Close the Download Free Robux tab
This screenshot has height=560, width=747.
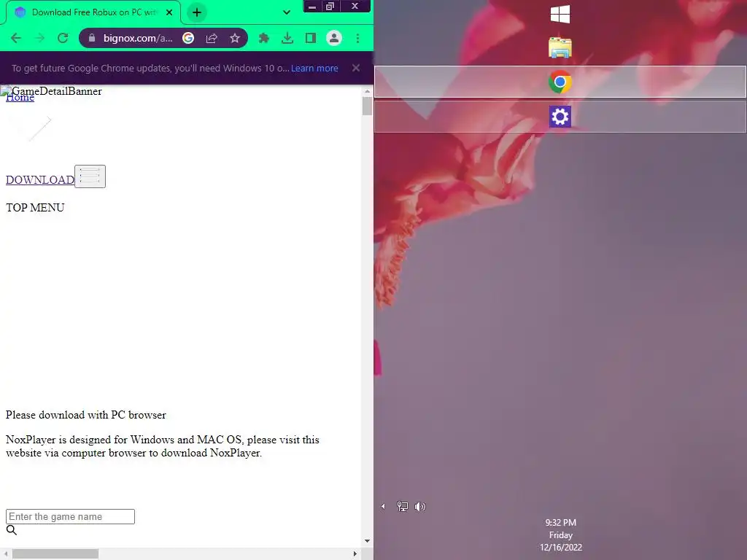tap(169, 12)
